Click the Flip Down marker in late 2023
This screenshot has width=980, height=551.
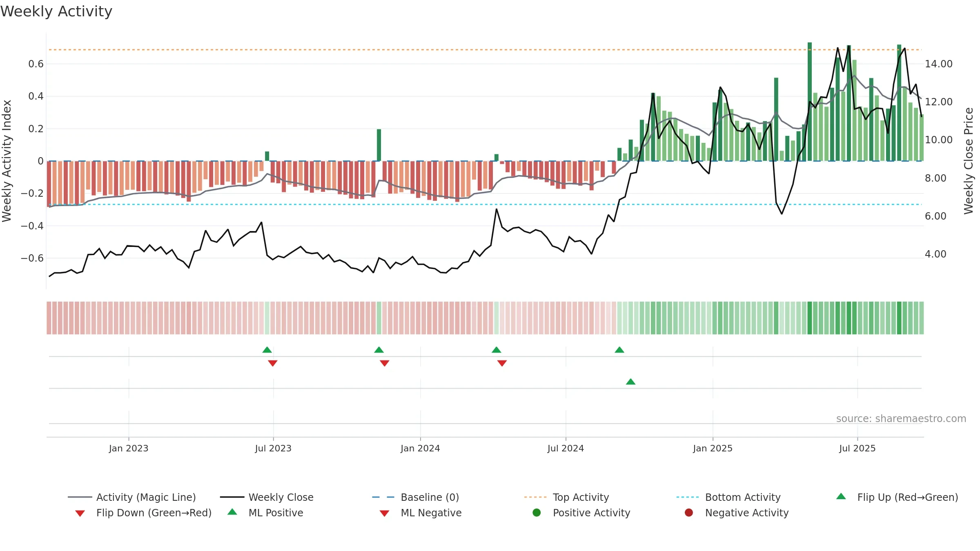point(384,363)
